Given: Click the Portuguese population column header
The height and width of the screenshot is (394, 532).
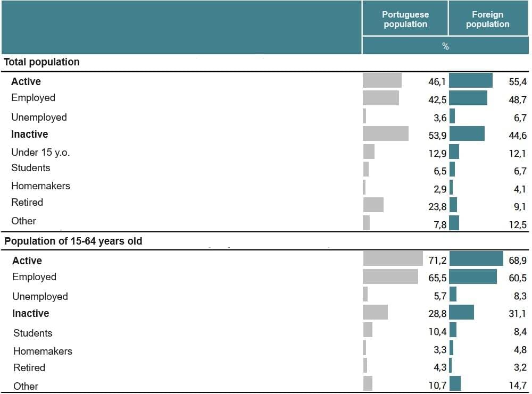Looking at the screenshot, I should point(405,19).
